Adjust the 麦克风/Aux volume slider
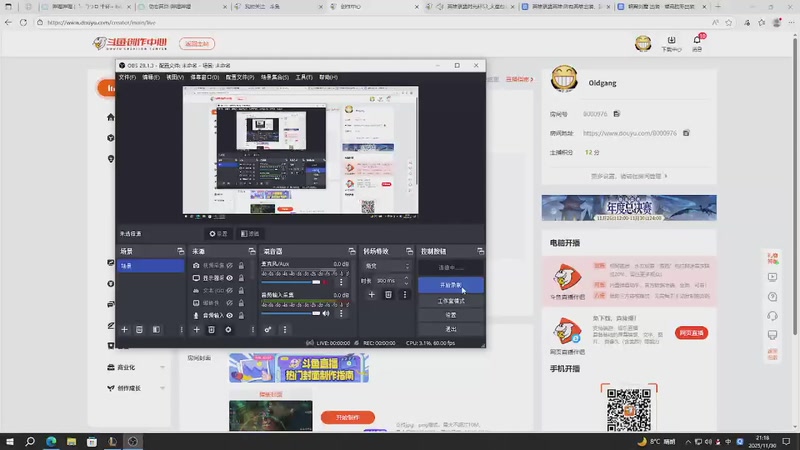The width and height of the screenshot is (800, 450). [x=291, y=282]
